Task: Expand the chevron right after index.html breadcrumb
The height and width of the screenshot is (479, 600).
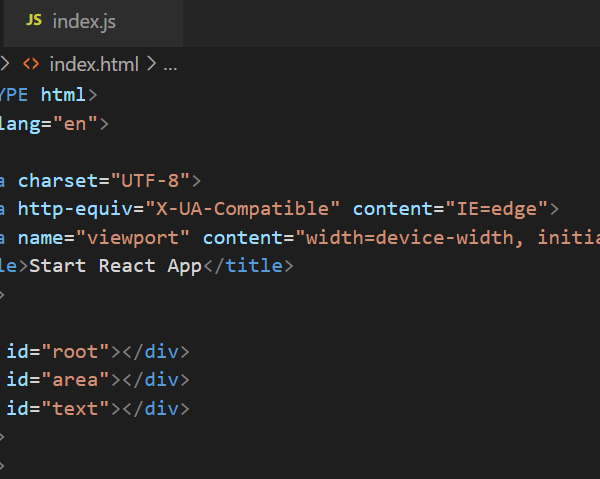Action: tap(151, 65)
